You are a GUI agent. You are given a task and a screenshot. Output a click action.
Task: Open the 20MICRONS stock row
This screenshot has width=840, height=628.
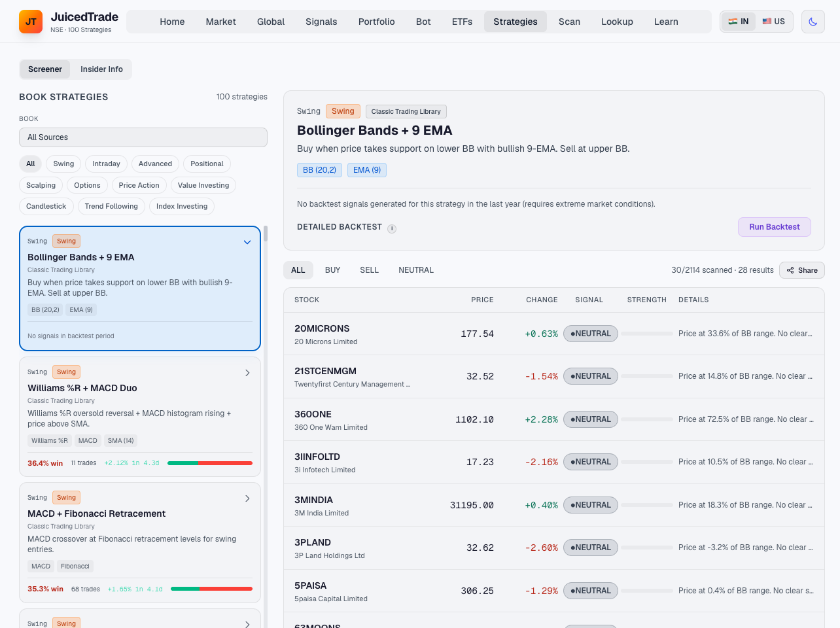tap(553, 334)
